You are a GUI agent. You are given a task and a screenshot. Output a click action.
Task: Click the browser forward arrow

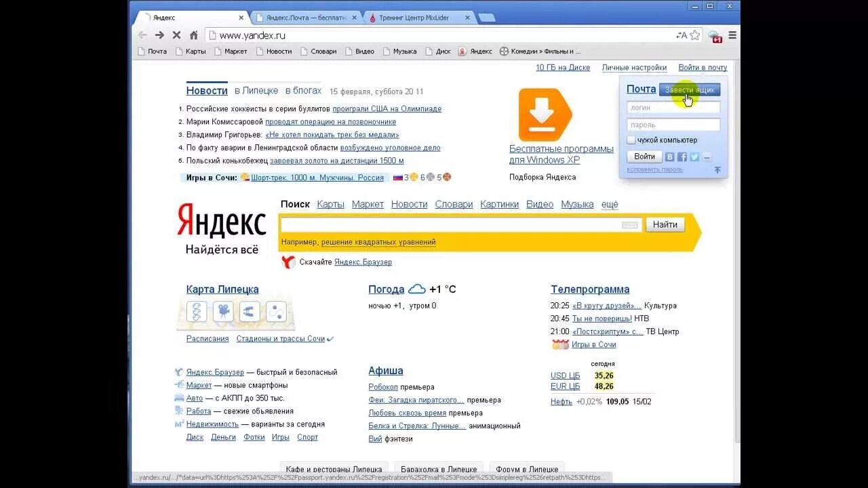(159, 35)
